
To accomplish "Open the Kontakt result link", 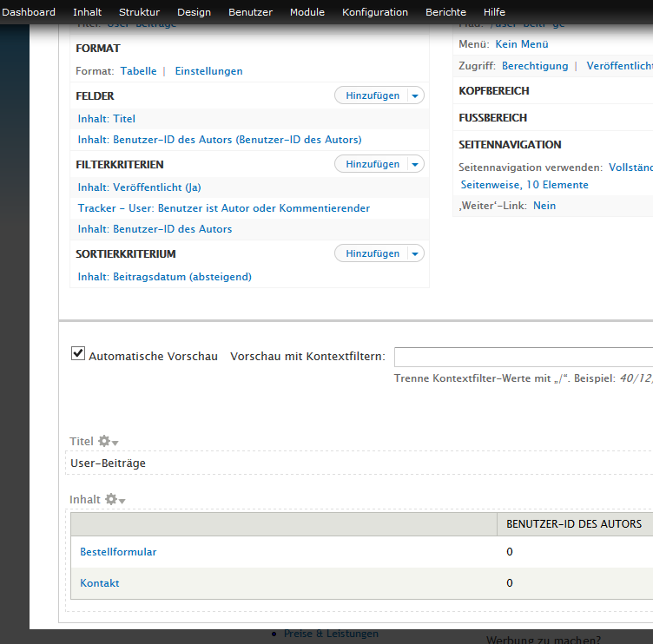I will coord(99,583).
